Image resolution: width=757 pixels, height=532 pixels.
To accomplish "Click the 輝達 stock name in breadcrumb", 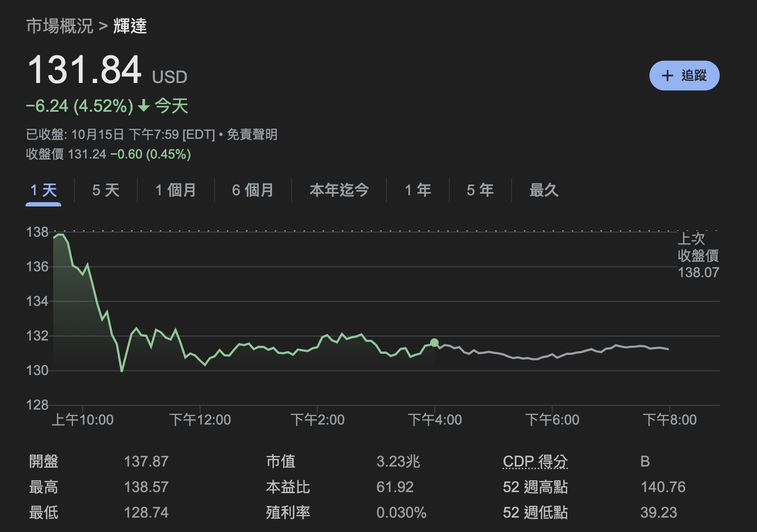I will (130, 26).
